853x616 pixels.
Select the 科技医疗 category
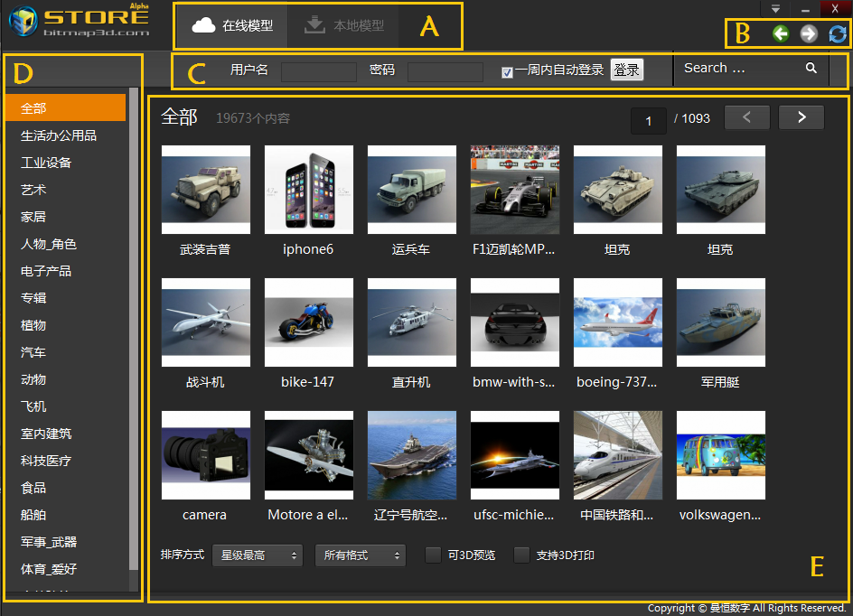tap(65, 461)
